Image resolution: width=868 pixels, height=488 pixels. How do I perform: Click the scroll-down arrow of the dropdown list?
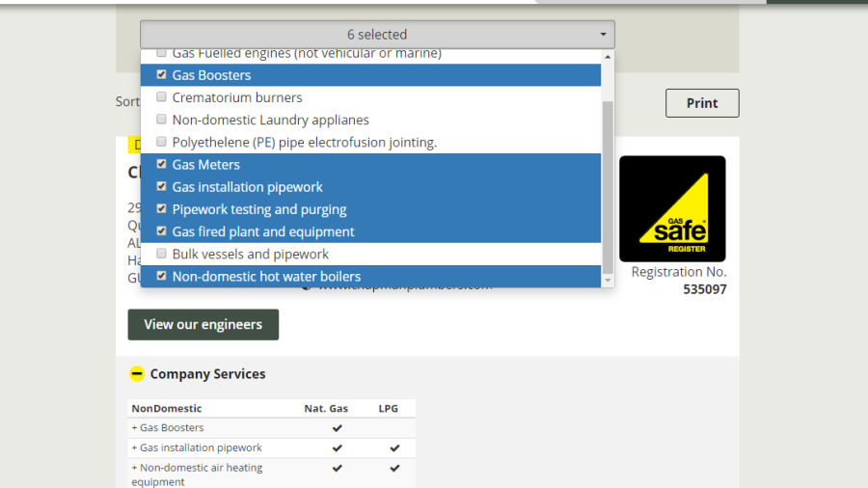click(607, 280)
